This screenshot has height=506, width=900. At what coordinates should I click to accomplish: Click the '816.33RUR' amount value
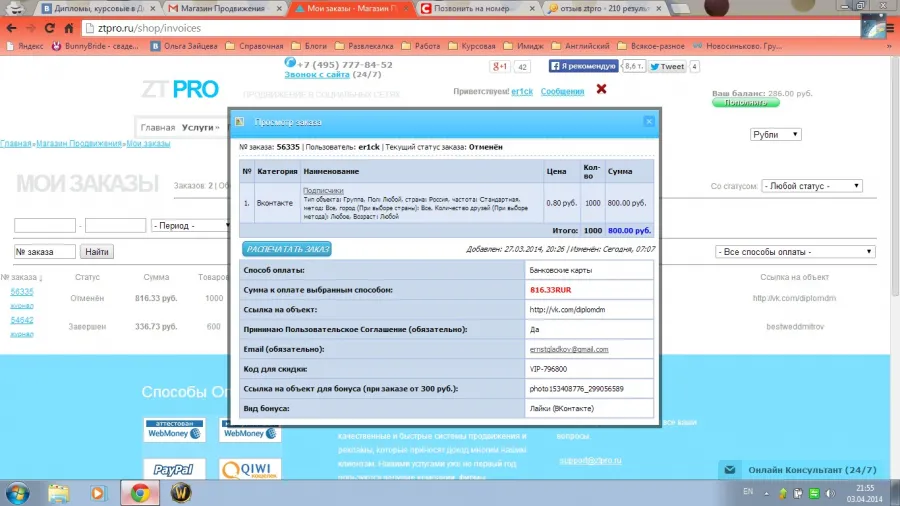550,290
